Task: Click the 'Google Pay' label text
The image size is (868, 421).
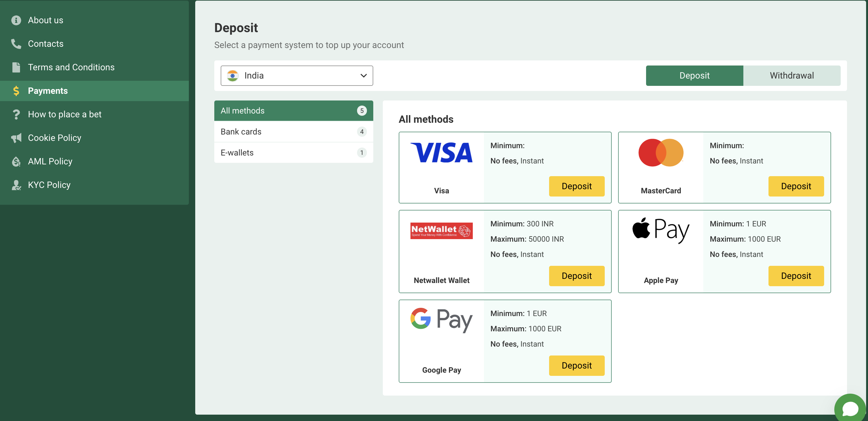Action: [441, 370]
